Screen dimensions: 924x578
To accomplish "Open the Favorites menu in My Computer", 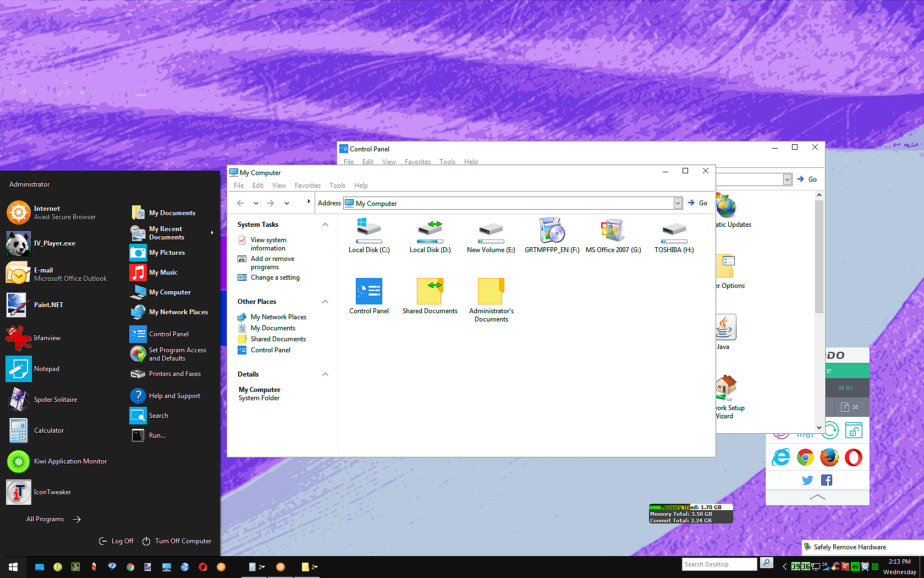I will (307, 186).
